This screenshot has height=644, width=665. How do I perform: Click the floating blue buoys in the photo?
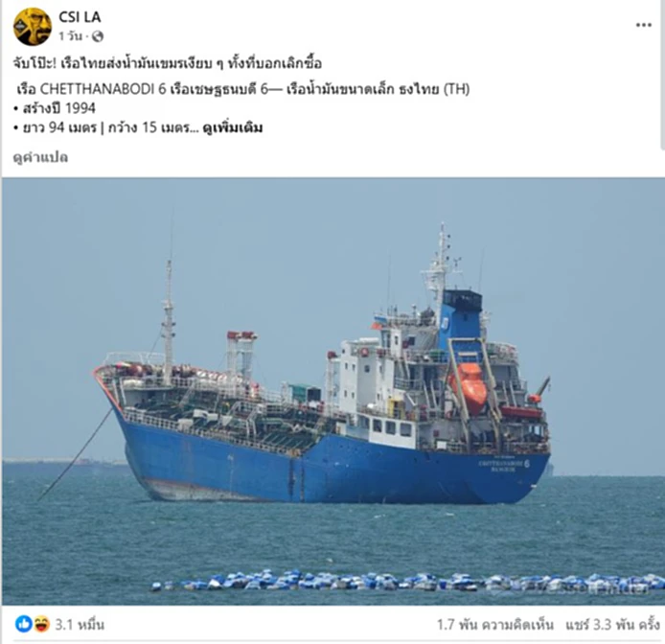coord(407,581)
